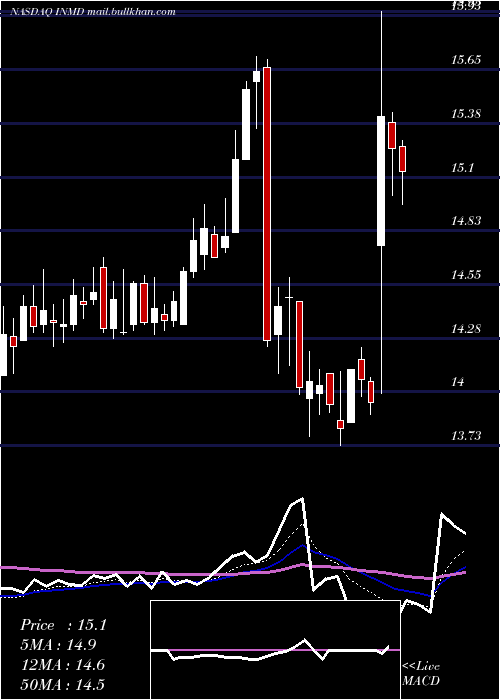The width and height of the screenshot is (500, 700).
Task: Click inside the MACD inset chart box
Action: tap(275, 650)
